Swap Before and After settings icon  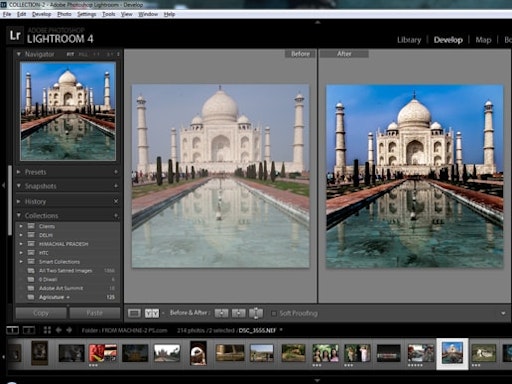(x=256, y=313)
